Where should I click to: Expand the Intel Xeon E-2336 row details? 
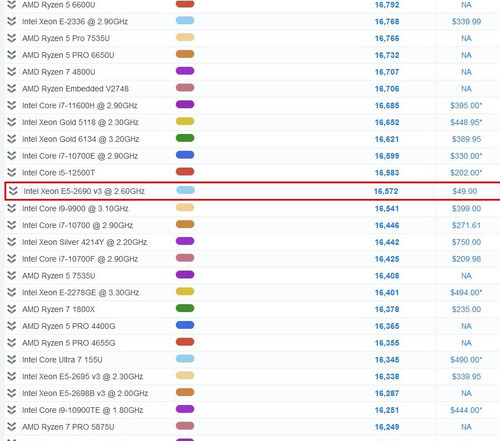(x=12, y=21)
